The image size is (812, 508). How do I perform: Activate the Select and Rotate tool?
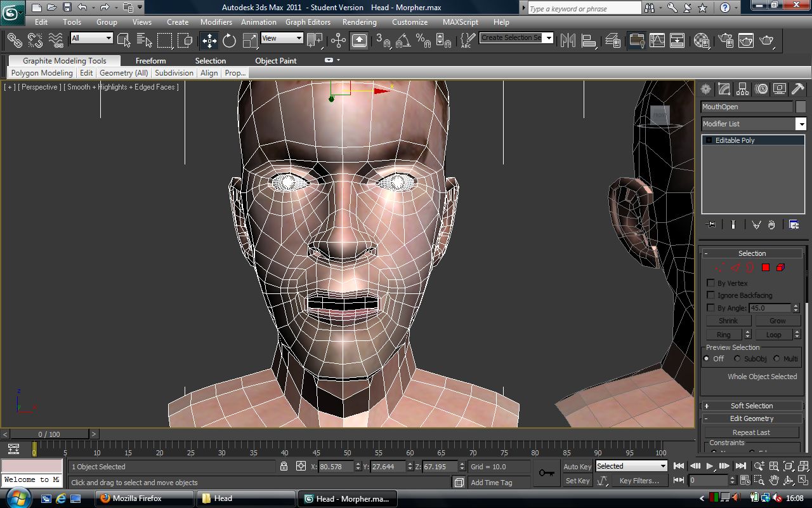click(x=229, y=41)
